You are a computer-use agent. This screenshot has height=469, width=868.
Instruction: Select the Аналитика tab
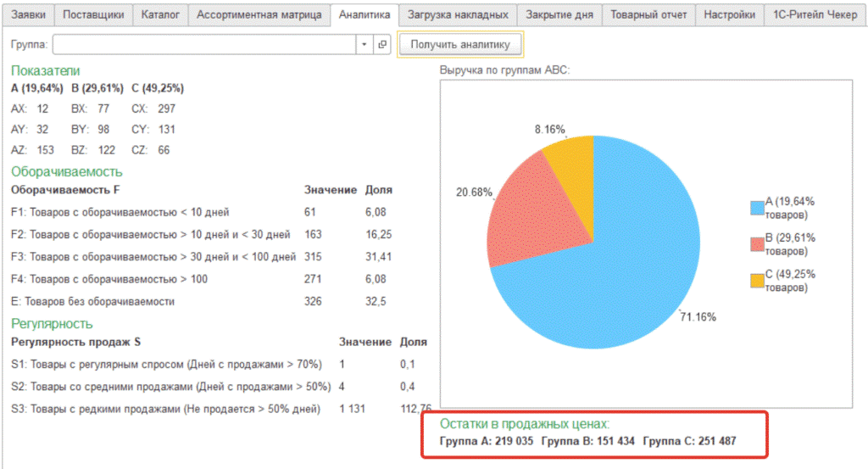click(364, 14)
